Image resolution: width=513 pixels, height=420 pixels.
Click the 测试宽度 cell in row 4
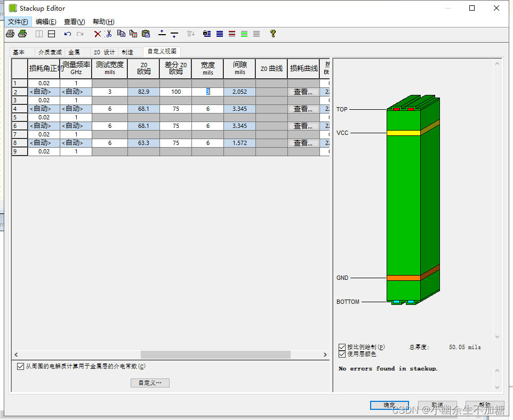pos(110,109)
